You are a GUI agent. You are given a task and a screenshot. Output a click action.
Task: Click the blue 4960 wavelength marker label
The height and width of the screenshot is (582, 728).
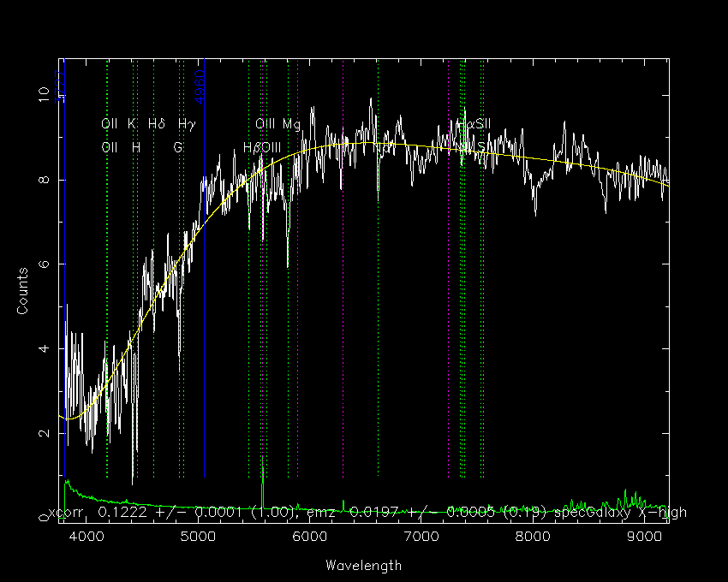pos(200,86)
